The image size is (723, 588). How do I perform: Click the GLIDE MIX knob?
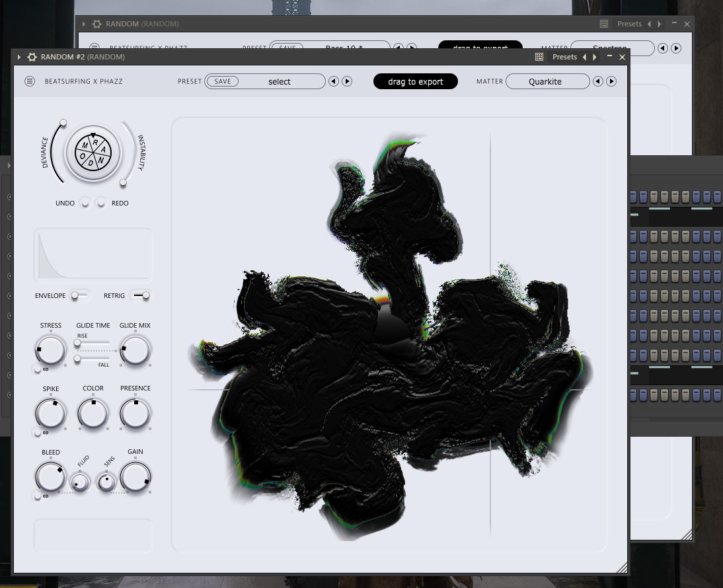(x=135, y=350)
